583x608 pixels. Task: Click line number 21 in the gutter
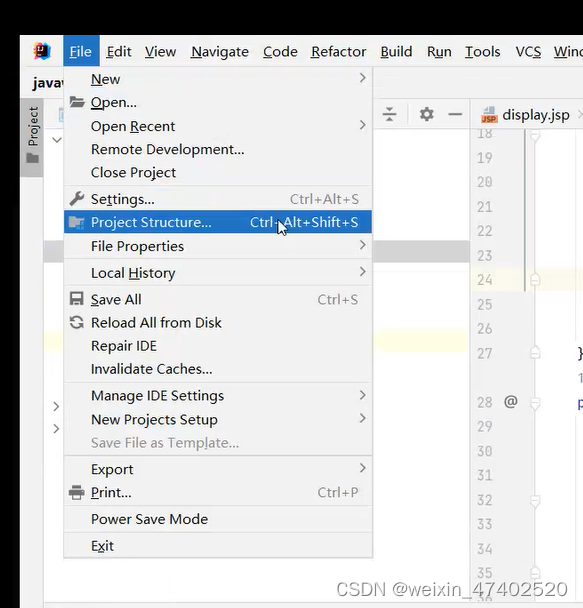[485, 207]
